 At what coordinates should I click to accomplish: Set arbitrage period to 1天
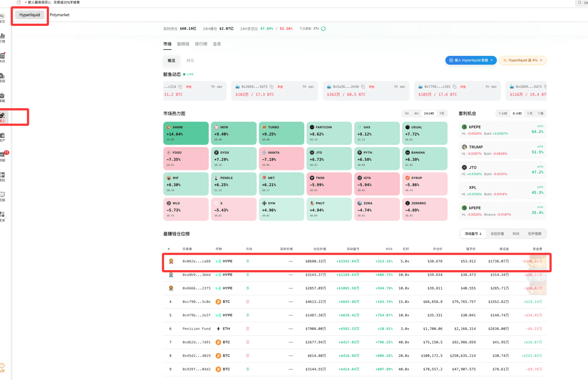pos(530,113)
